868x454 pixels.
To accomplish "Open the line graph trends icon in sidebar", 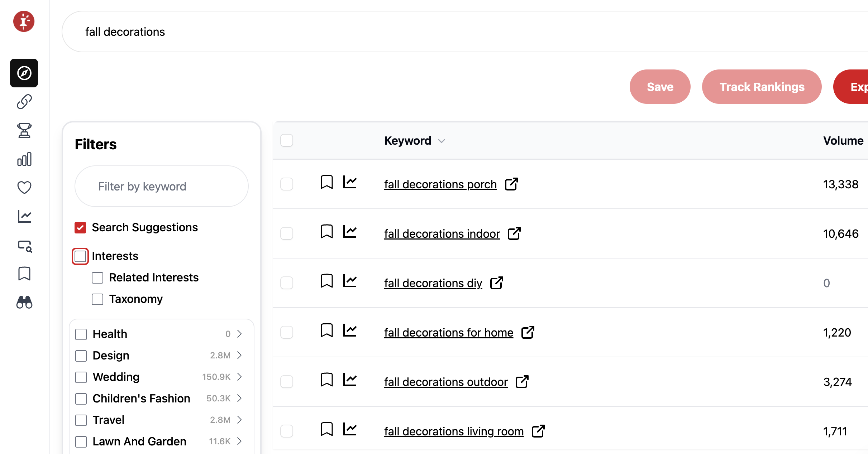I will [x=24, y=216].
